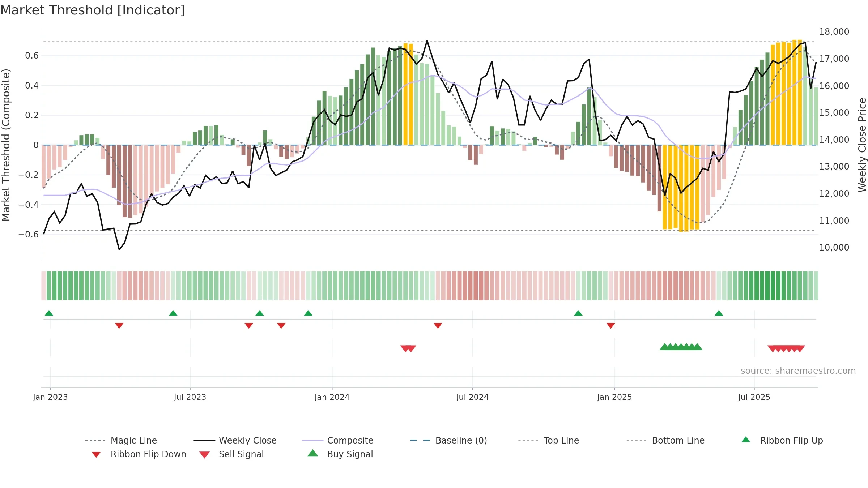The height and width of the screenshot is (488, 868).
Task: Select the May 2025 ribbon flip up triangle
Action: [719, 313]
